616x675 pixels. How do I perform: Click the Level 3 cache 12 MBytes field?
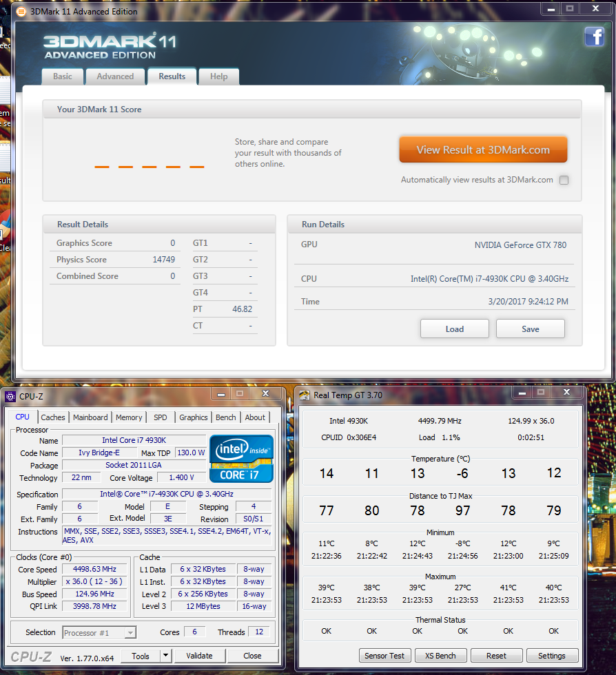click(203, 606)
